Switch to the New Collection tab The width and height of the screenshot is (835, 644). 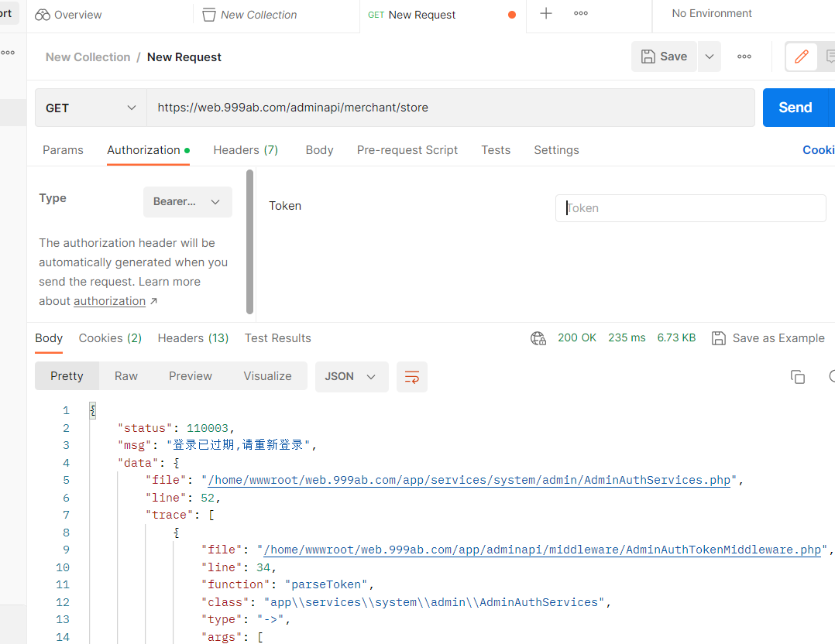(249, 15)
